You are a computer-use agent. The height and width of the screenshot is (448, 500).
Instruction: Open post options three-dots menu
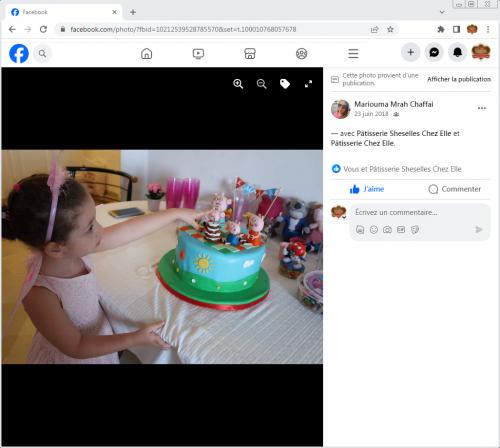[x=482, y=108]
